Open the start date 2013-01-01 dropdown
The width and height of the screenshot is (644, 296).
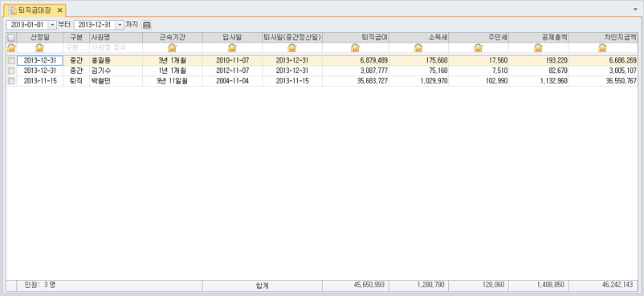tap(52, 25)
